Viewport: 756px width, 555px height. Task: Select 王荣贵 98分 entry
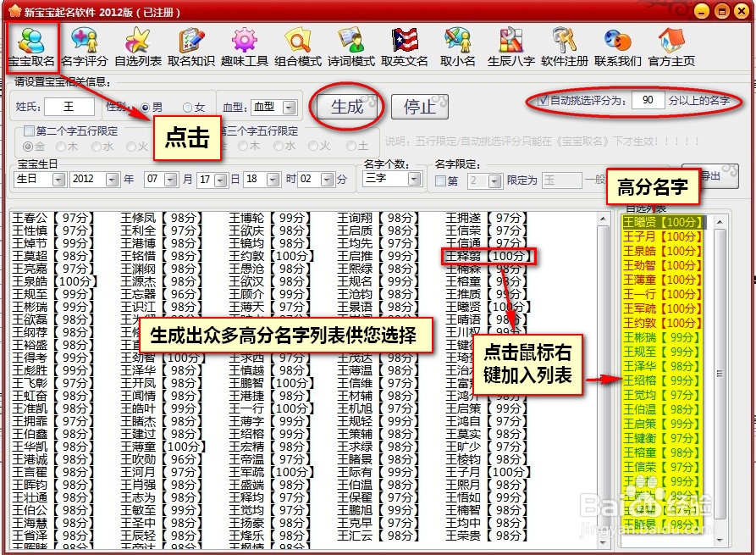pos(487,536)
